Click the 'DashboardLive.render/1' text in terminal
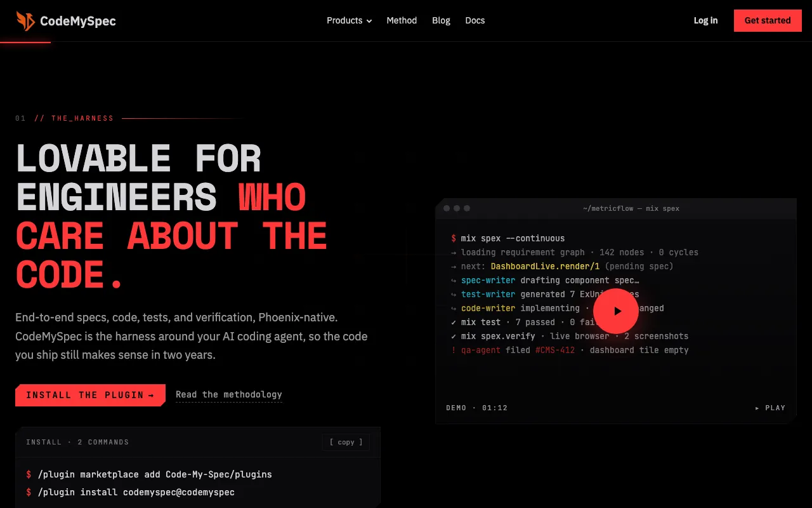 545,266
